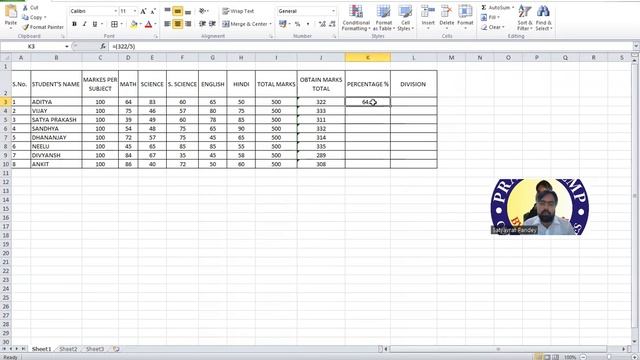
Task: Click the Paste clipboard icon
Action: pos(11,12)
